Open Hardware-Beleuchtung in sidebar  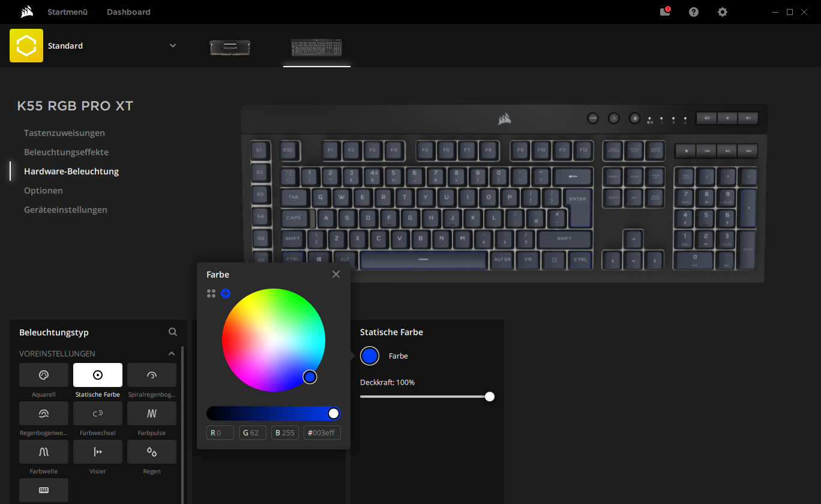(71, 171)
